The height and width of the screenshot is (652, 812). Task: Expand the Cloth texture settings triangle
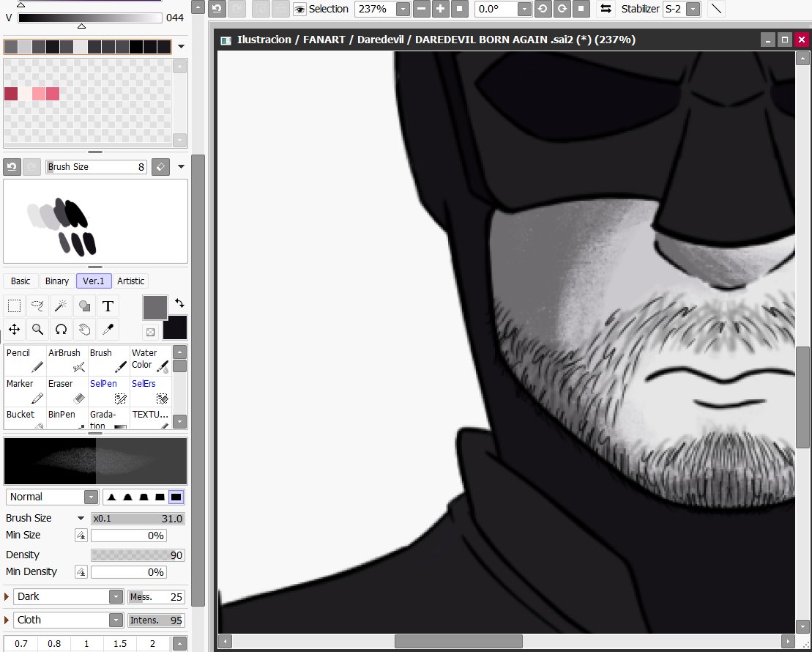pos(7,620)
